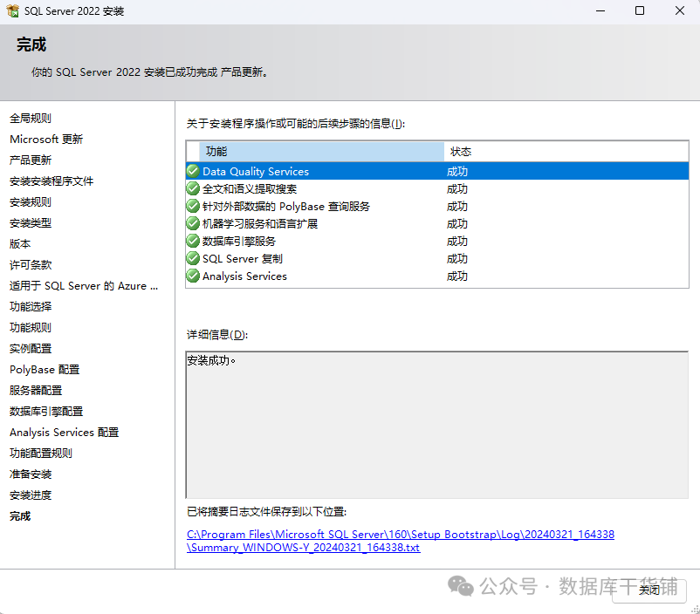This screenshot has height=614, width=700.
Task: Click 版本 step in sidebar
Action: click(x=20, y=244)
